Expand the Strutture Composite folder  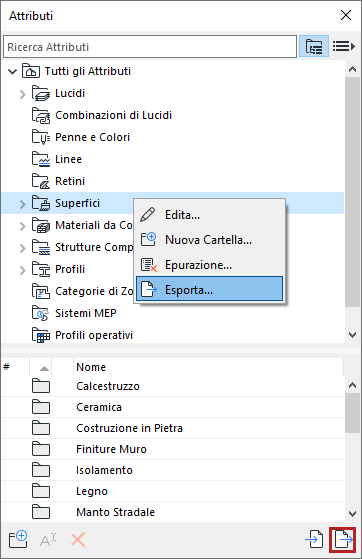click(22, 248)
